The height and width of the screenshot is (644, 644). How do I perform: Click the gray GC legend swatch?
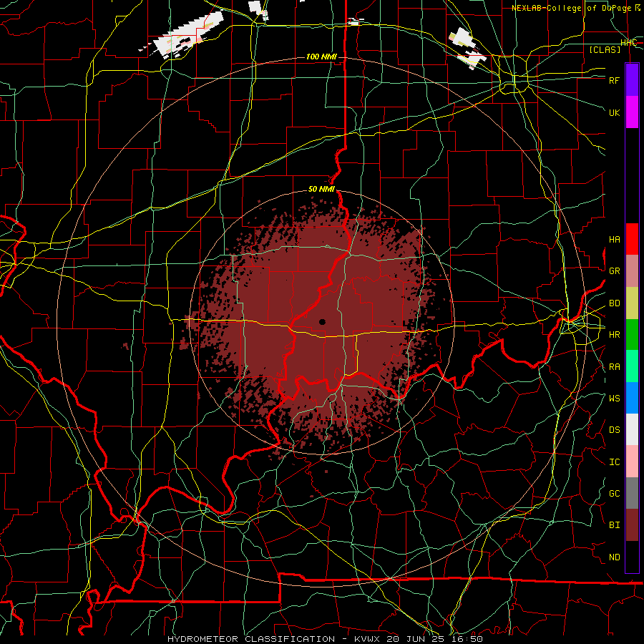632,493
